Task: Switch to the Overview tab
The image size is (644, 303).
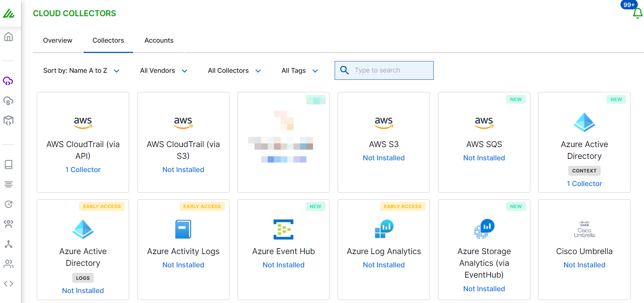Action: click(57, 40)
